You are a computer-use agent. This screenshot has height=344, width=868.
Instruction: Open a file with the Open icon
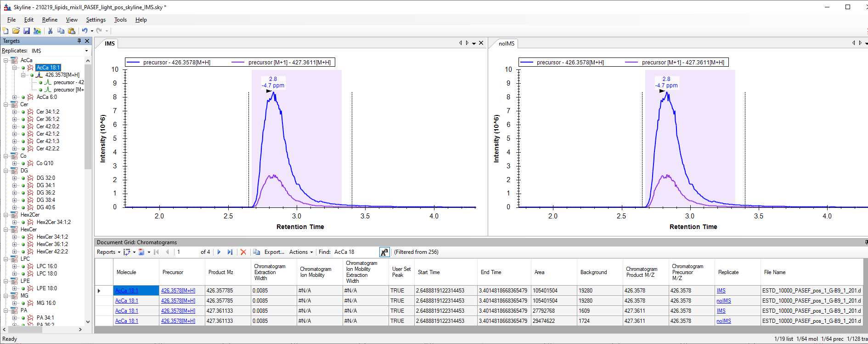[16, 31]
